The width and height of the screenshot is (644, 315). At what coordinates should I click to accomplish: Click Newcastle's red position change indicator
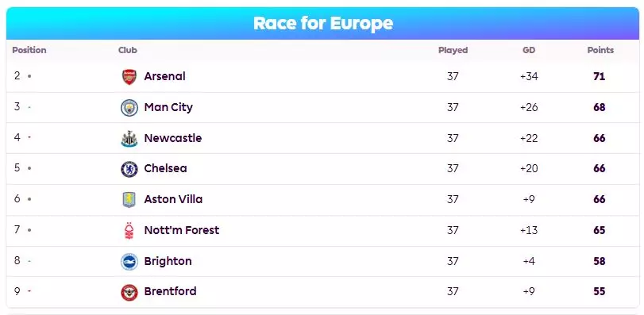[x=29, y=137]
